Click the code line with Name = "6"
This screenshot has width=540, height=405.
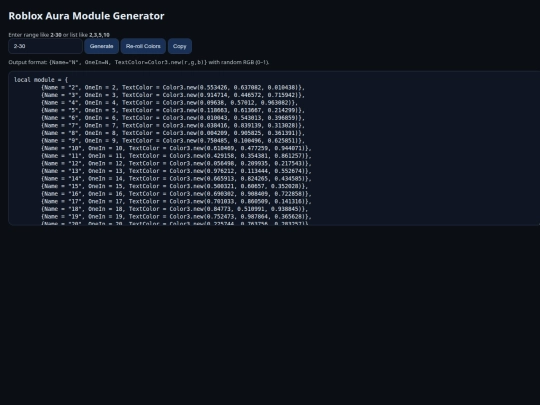pos(173,118)
